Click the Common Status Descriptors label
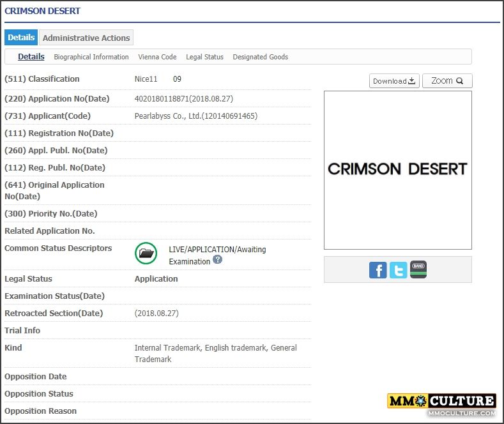This screenshot has width=504, height=424. pos(58,248)
